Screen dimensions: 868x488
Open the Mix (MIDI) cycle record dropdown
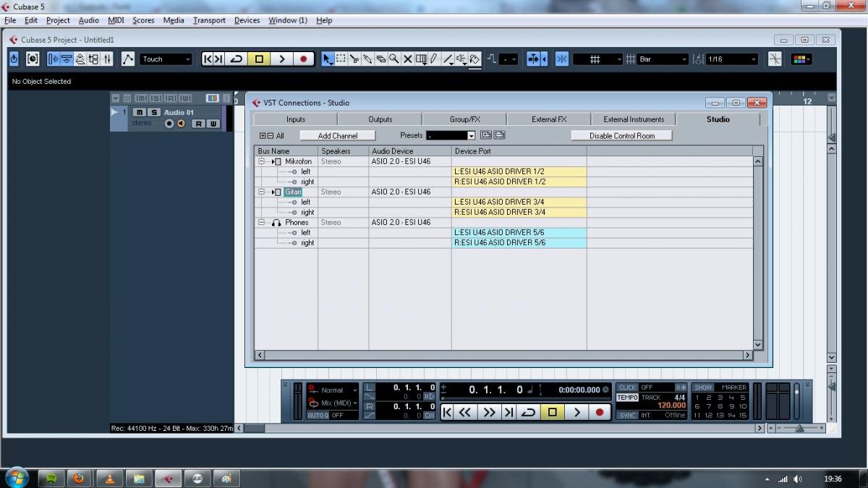[339, 403]
